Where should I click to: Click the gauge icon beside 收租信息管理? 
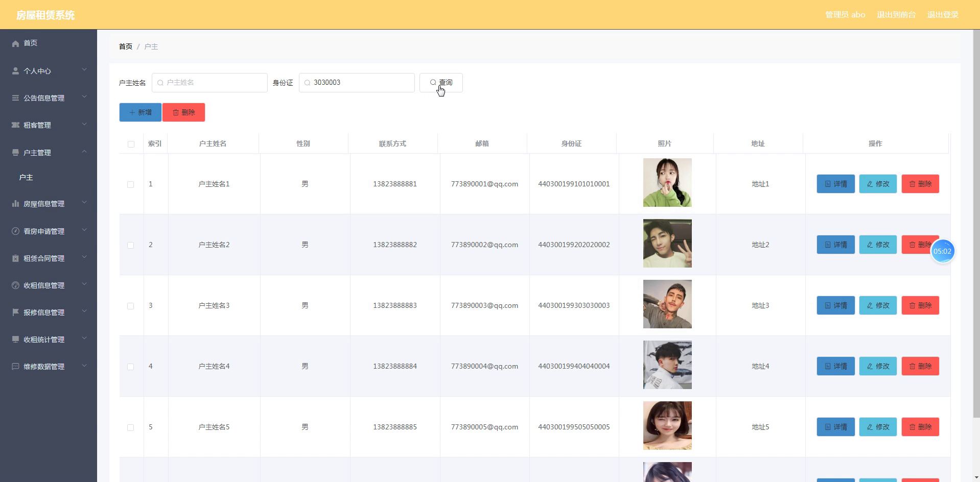point(15,285)
